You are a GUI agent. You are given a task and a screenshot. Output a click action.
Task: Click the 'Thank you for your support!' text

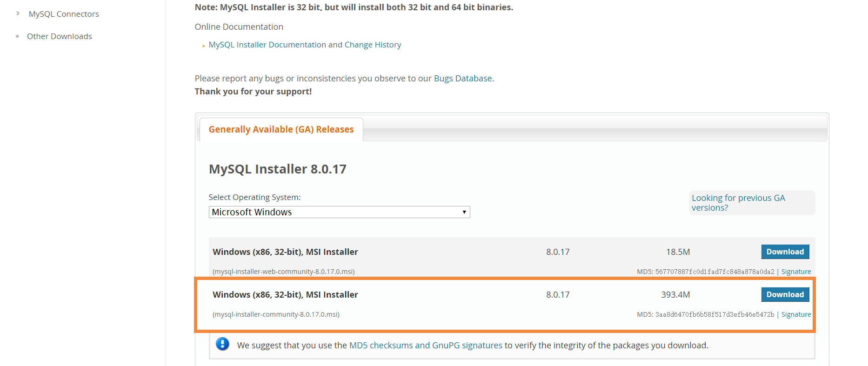(x=253, y=92)
